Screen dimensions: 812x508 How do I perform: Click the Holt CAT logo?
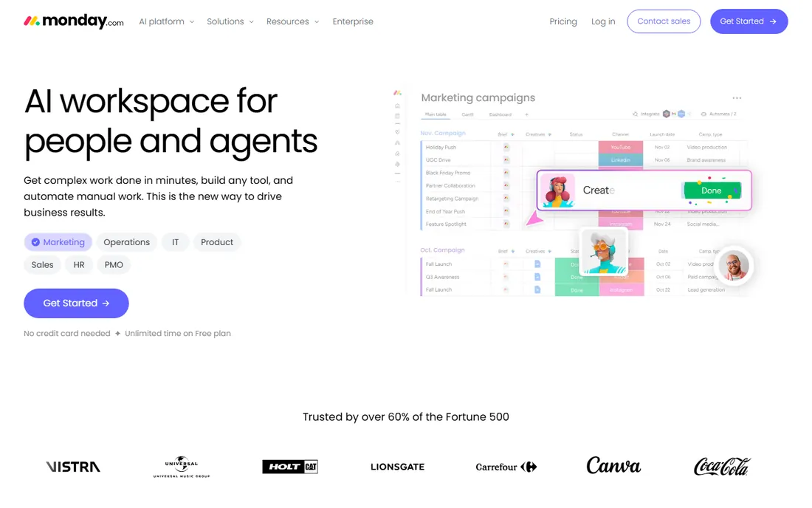pos(290,467)
